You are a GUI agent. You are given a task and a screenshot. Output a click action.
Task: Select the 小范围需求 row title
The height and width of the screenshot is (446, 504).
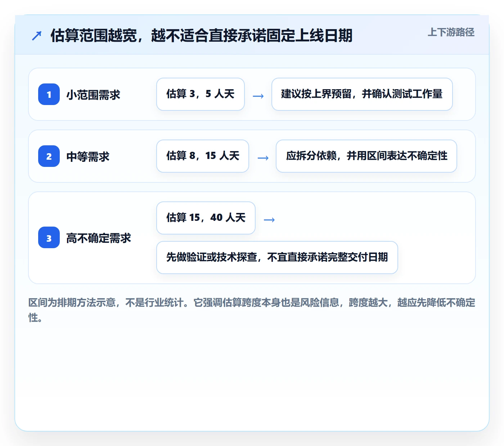pos(93,95)
